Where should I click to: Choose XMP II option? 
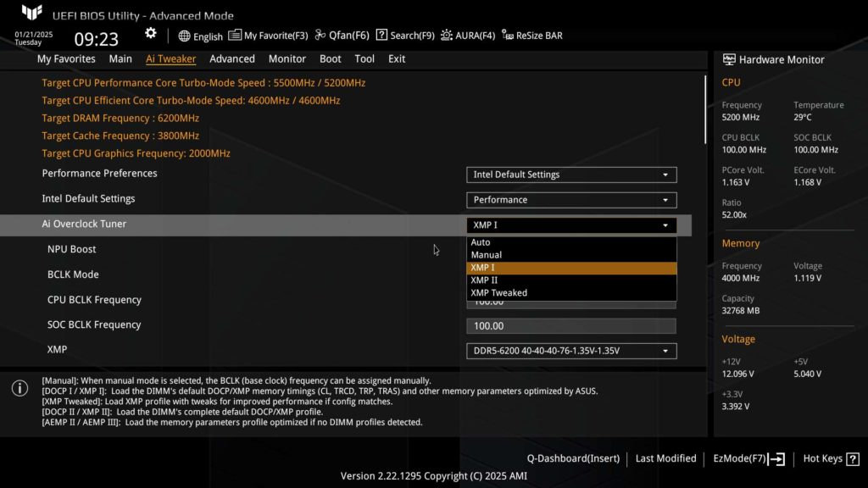coord(571,280)
